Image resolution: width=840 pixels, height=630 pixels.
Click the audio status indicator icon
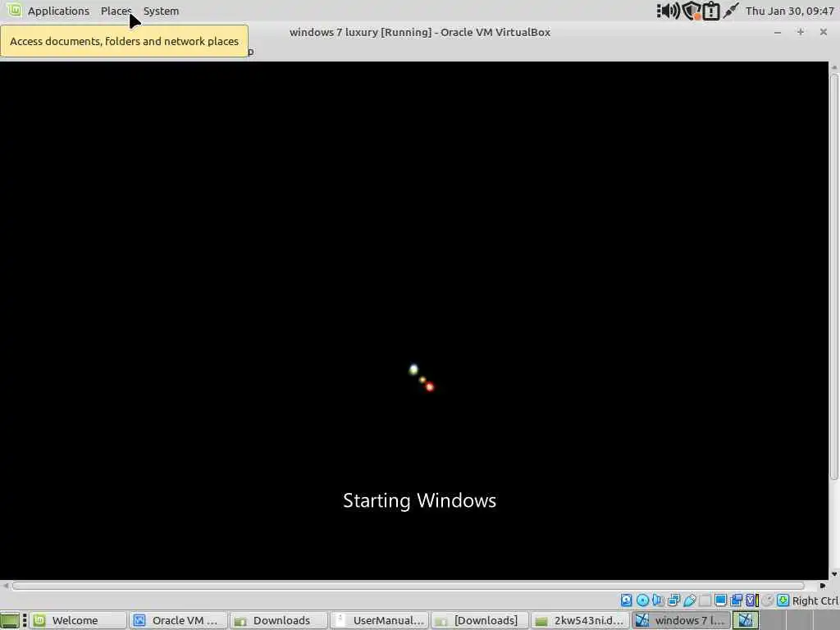coord(658,600)
